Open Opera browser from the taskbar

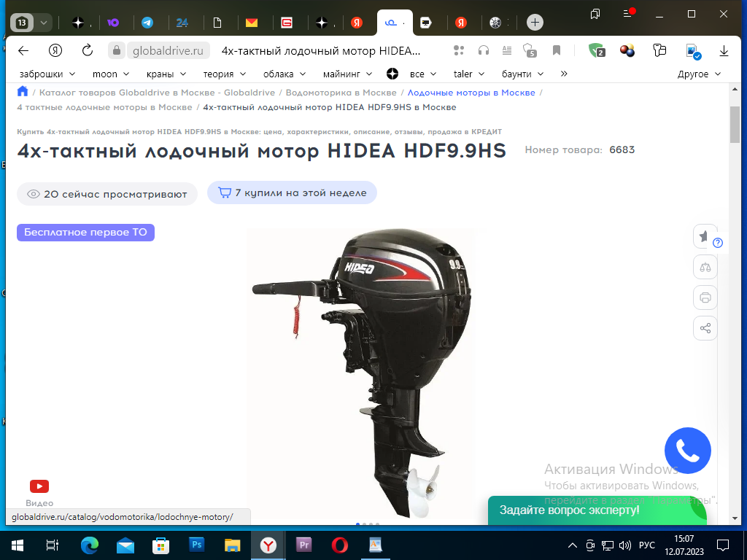pyautogui.click(x=340, y=545)
